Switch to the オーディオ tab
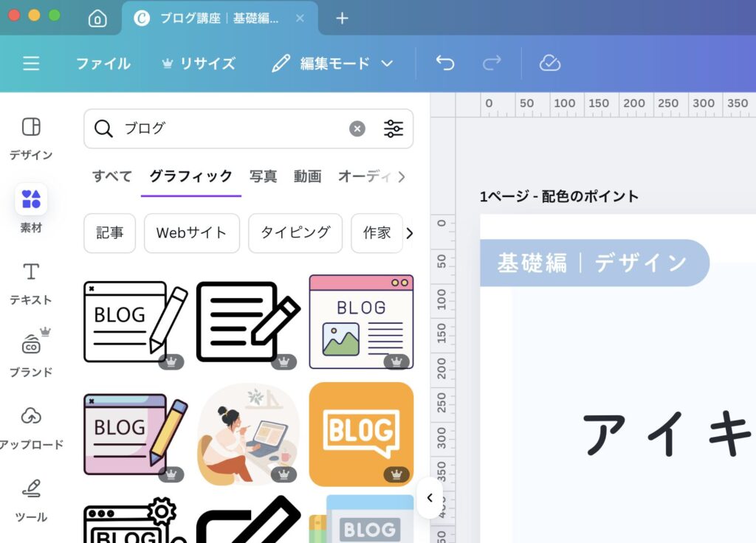This screenshot has height=543, width=756. [364, 176]
